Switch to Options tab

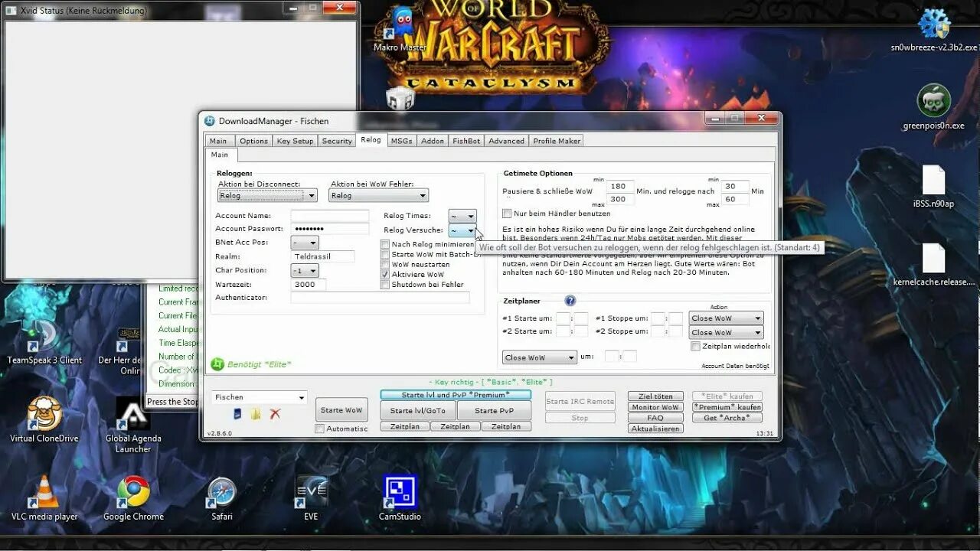pos(253,141)
